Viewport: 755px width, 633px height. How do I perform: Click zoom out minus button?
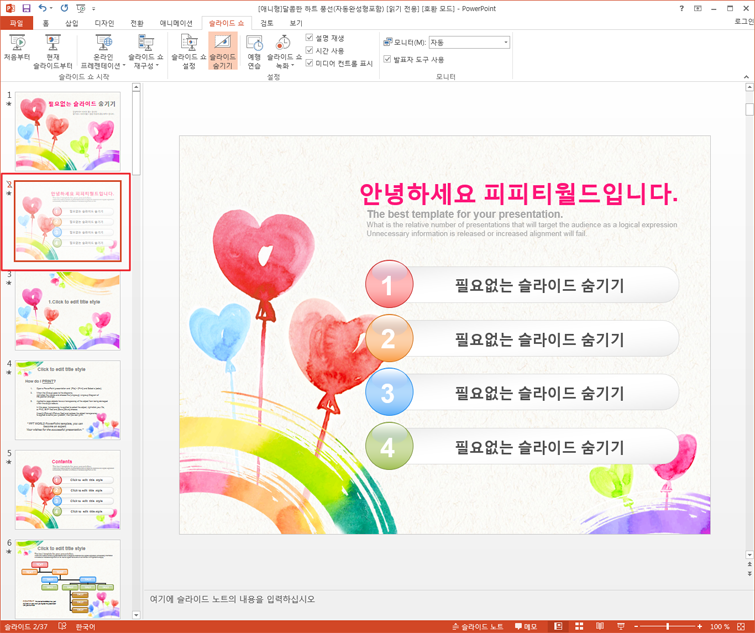click(636, 626)
